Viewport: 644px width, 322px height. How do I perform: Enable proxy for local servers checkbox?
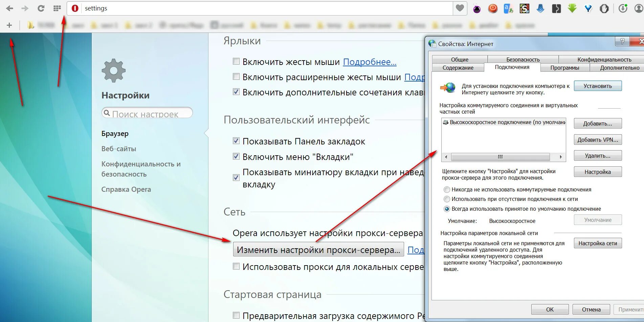(x=236, y=266)
